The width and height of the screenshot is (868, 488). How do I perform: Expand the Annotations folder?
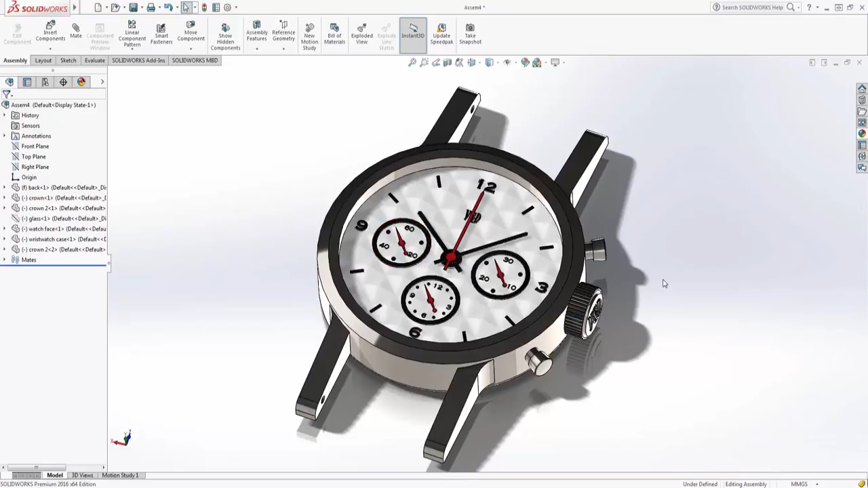click(5, 136)
